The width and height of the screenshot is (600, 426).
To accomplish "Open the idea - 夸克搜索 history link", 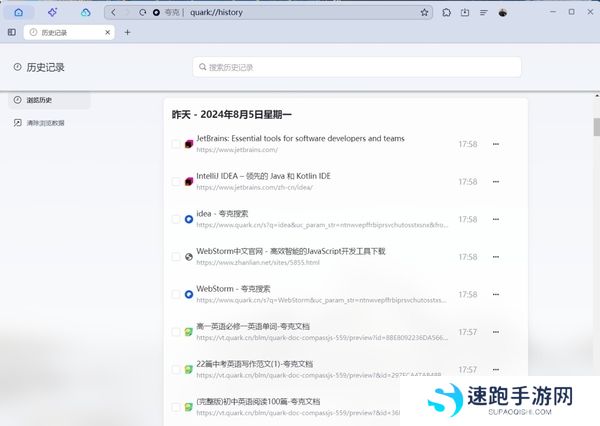I will (x=222, y=213).
